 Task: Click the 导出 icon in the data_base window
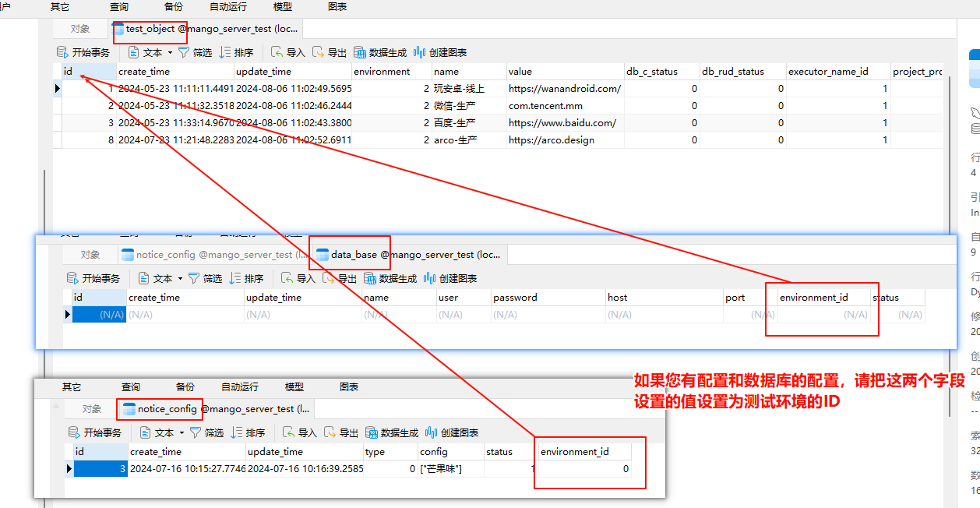pyautogui.click(x=329, y=278)
